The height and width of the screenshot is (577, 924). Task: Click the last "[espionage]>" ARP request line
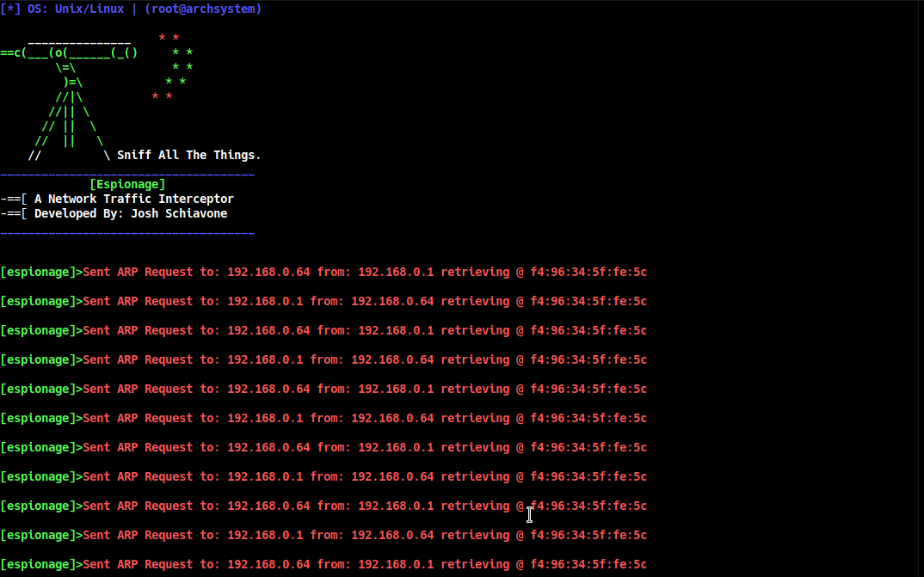coord(323,564)
